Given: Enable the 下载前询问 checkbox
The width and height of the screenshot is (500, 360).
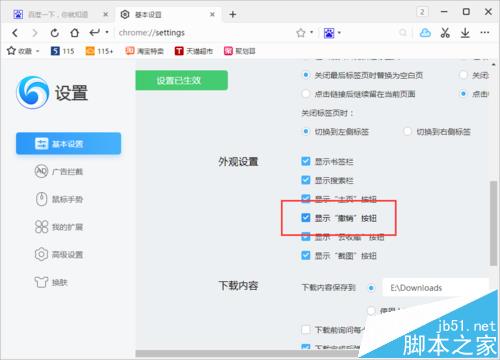Looking at the screenshot, I should (x=306, y=330).
